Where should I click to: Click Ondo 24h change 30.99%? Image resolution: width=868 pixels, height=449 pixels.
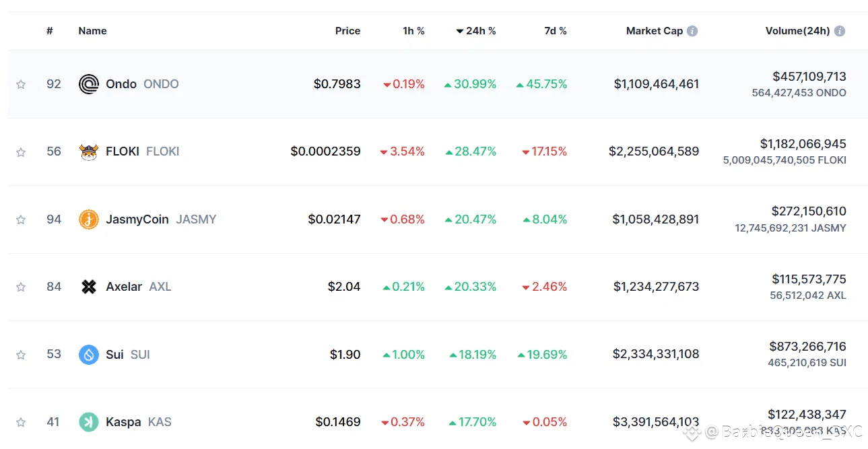point(470,84)
